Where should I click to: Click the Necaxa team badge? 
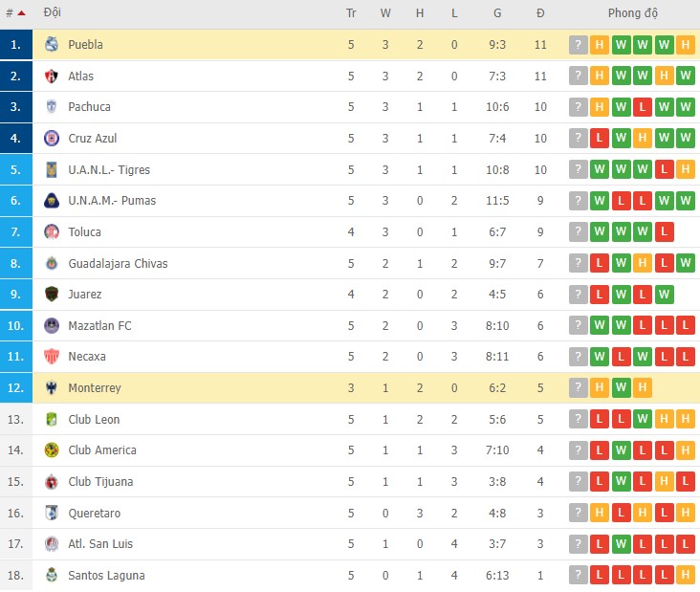click(x=52, y=357)
